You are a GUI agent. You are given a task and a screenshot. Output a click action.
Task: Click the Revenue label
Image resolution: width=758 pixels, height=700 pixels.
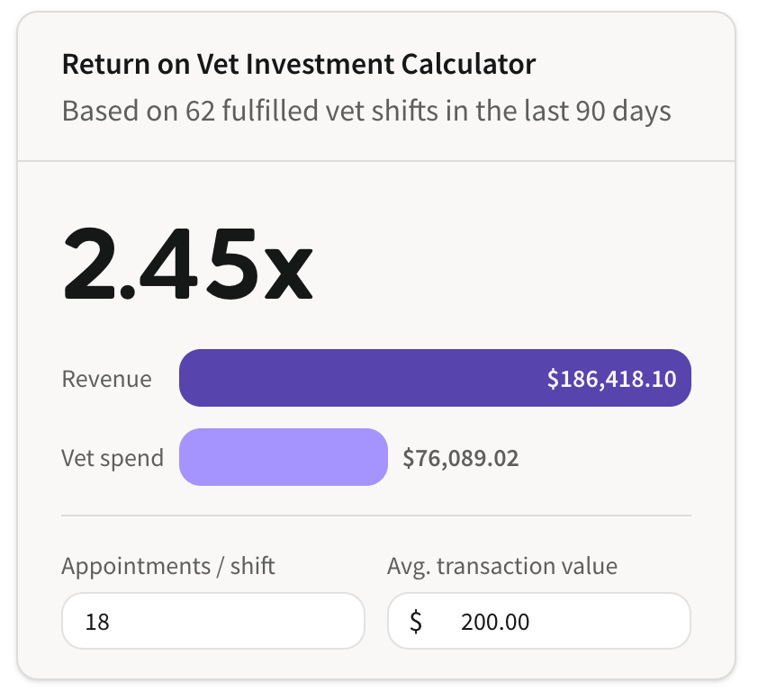click(x=107, y=379)
